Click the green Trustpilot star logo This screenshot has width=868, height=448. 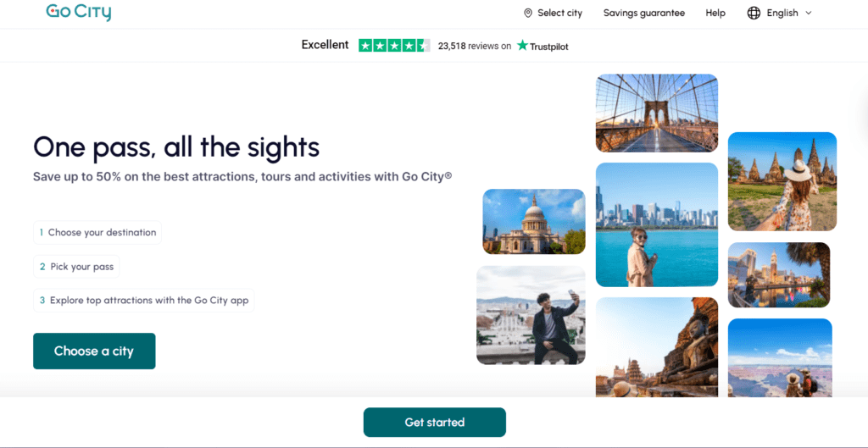(522, 46)
